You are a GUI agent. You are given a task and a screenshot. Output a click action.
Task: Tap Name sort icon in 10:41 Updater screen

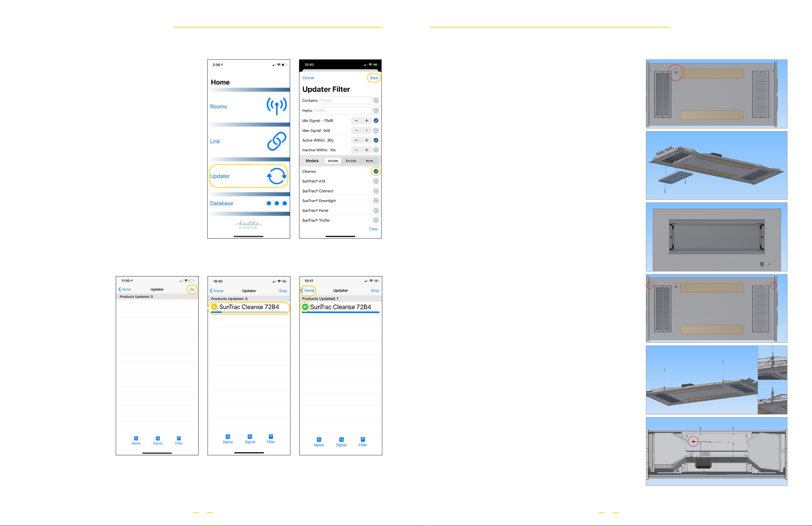click(319, 440)
